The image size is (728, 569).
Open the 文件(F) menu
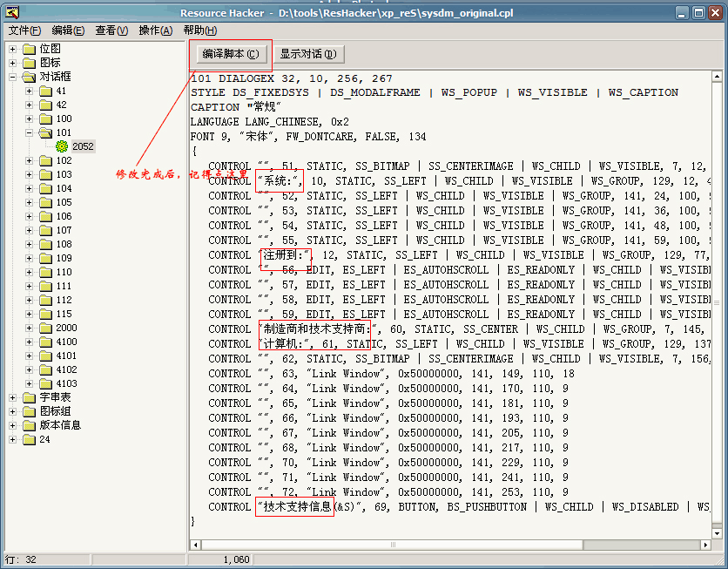(x=24, y=30)
